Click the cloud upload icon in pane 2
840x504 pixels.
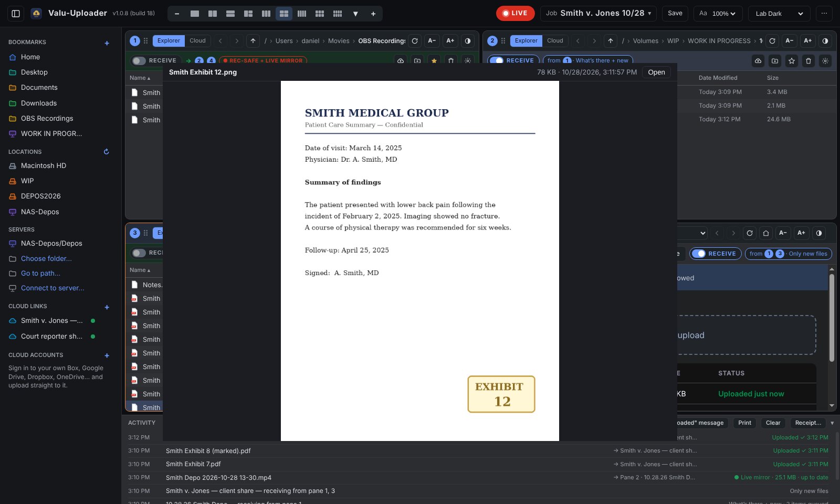pos(758,61)
